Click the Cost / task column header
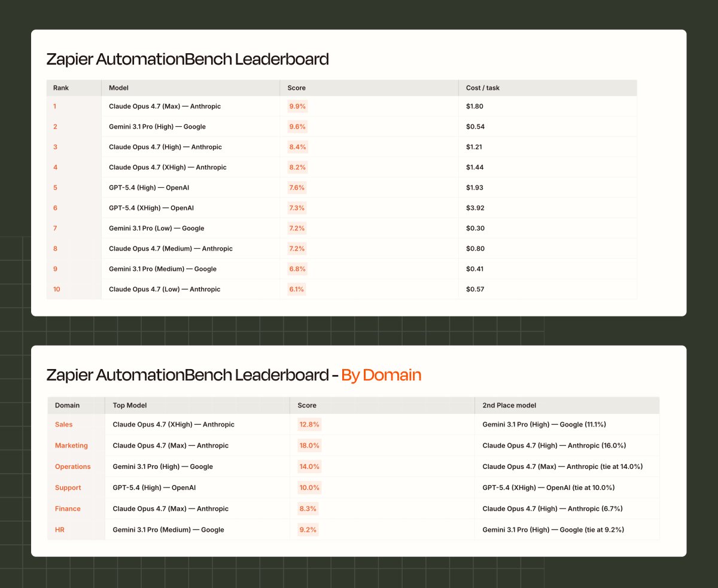This screenshot has width=718, height=588. pyautogui.click(x=547, y=88)
